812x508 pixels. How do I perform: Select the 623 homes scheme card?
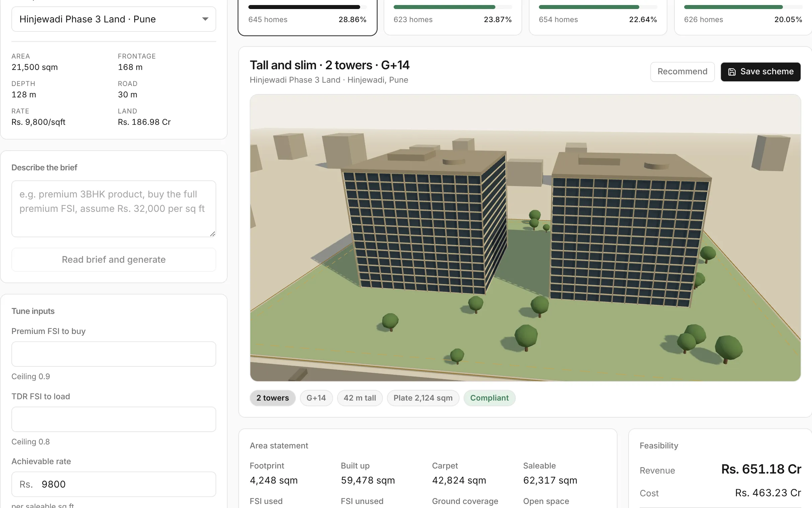click(453, 17)
